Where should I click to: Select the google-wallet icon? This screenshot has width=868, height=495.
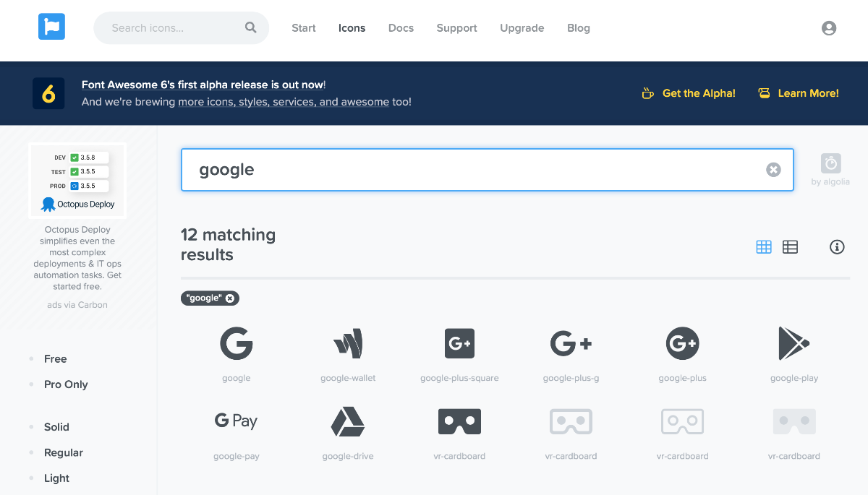click(348, 344)
